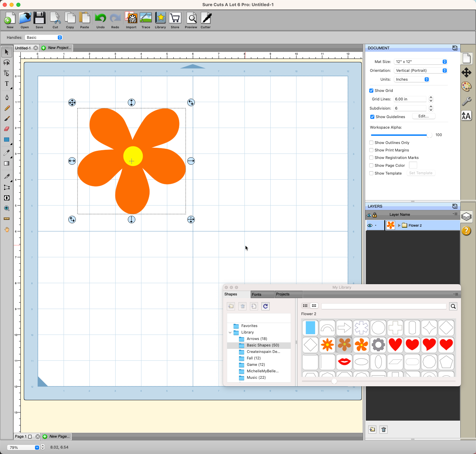Uncheck the Show Grid checkbox

(371, 91)
